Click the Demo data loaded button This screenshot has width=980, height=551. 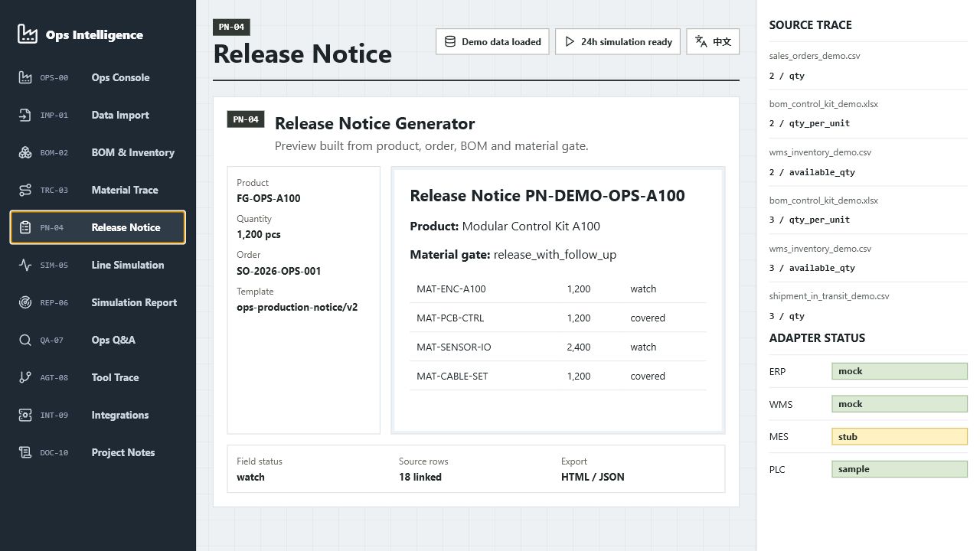pos(493,42)
